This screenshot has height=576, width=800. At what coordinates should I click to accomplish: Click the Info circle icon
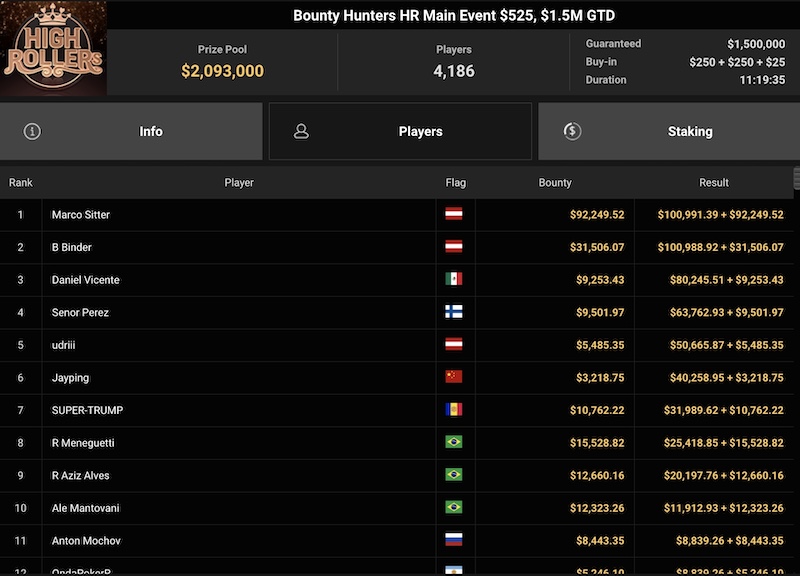[x=33, y=131]
